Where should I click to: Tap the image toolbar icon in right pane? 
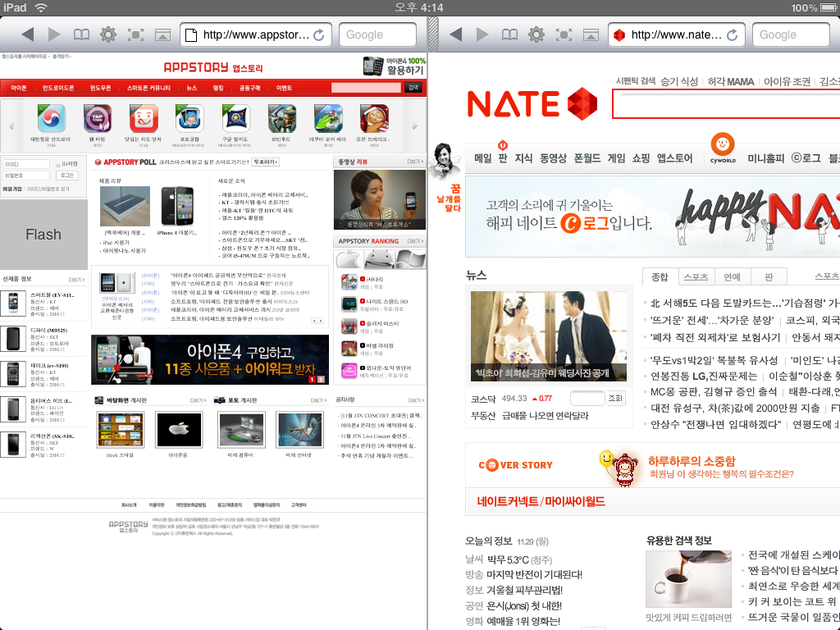[x=591, y=34]
